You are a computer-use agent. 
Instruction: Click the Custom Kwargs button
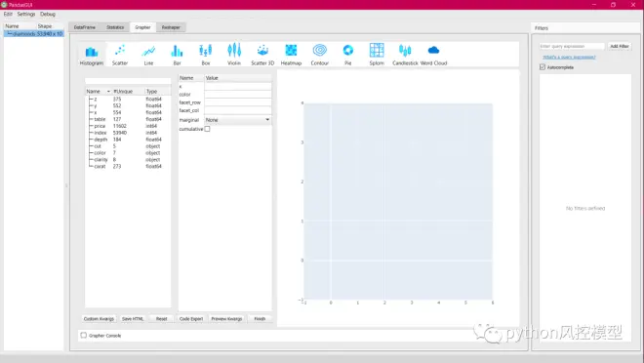tap(99, 319)
